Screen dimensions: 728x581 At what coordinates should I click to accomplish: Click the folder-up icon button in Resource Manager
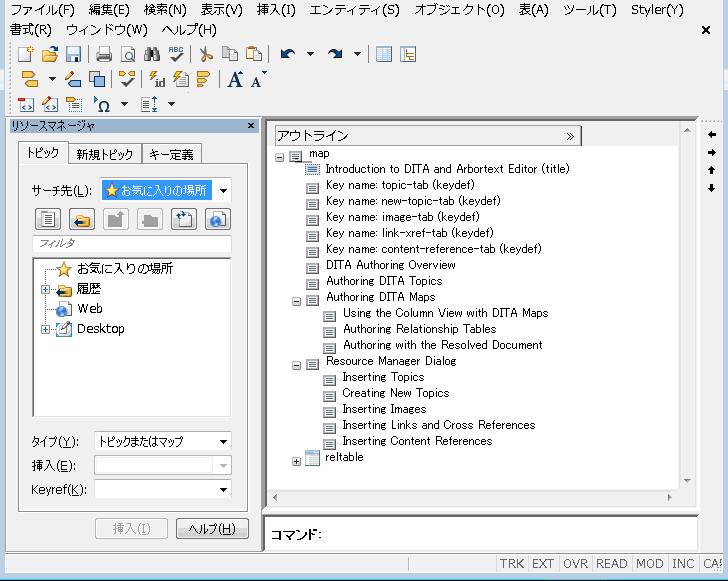pos(116,219)
